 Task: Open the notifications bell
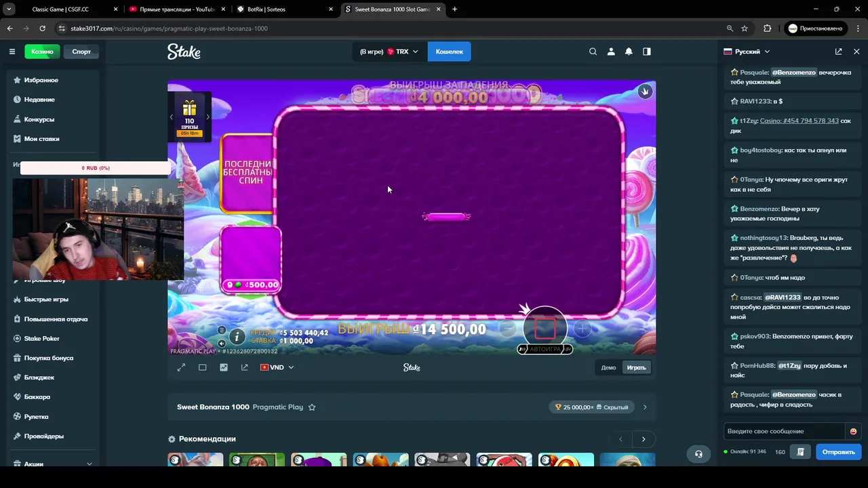(x=629, y=52)
